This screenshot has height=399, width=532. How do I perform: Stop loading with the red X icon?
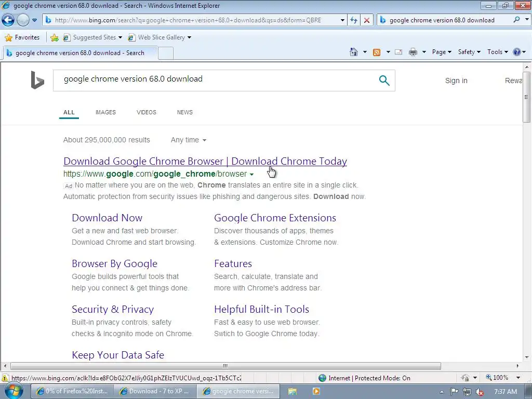coord(367,20)
